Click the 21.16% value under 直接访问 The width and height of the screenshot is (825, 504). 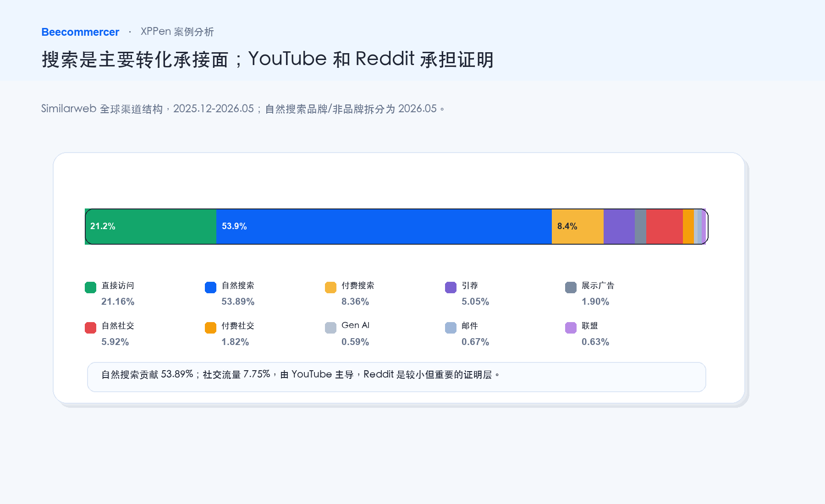coord(118,301)
